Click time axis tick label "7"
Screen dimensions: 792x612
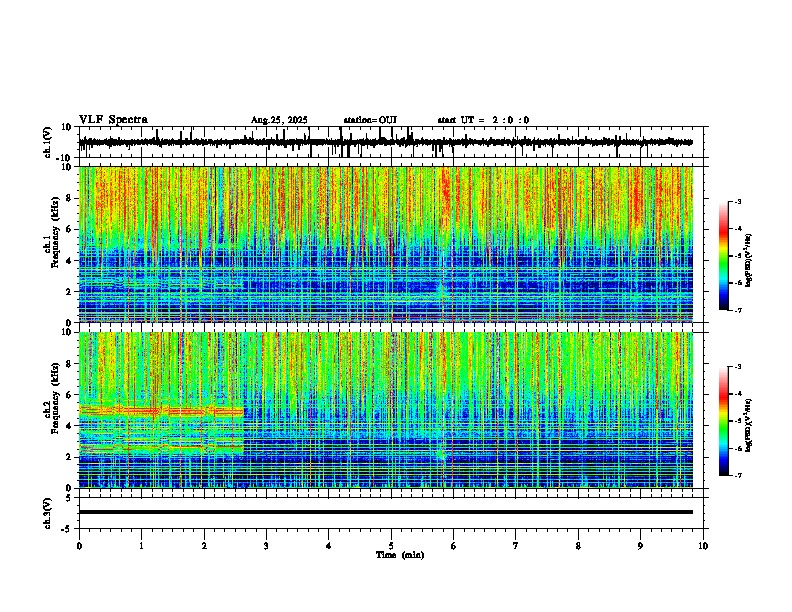point(516,546)
